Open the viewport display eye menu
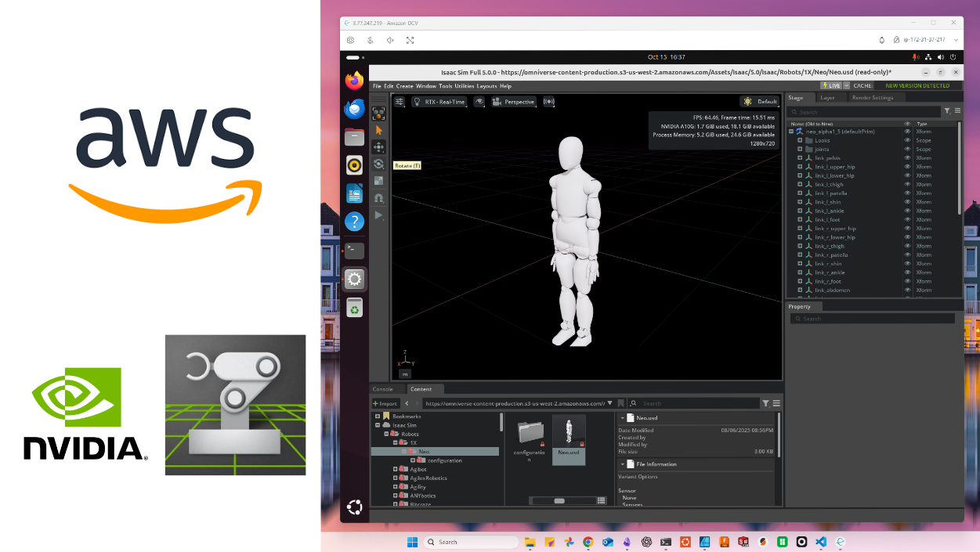The height and width of the screenshot is (552, 980). click(479, 102)
